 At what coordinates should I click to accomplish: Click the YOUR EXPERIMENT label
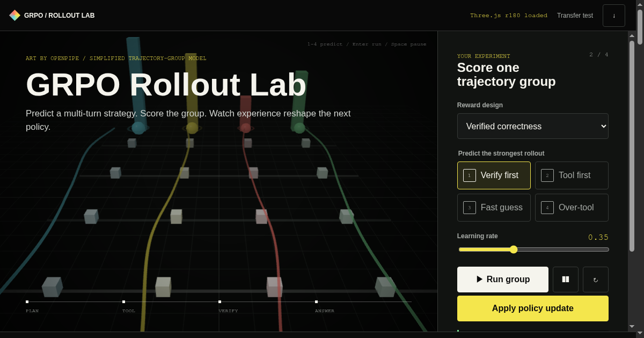pyautogui.click(x=484, y=56)
